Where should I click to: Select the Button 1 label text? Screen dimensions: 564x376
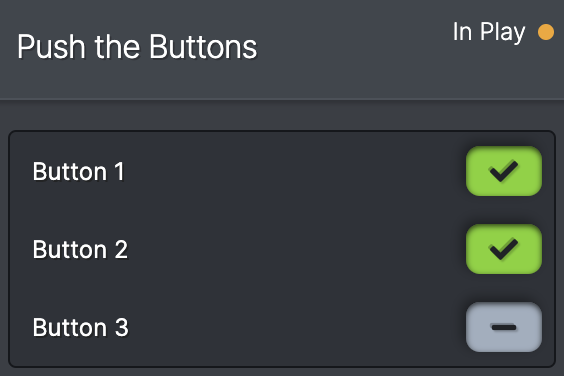(79, 171)
